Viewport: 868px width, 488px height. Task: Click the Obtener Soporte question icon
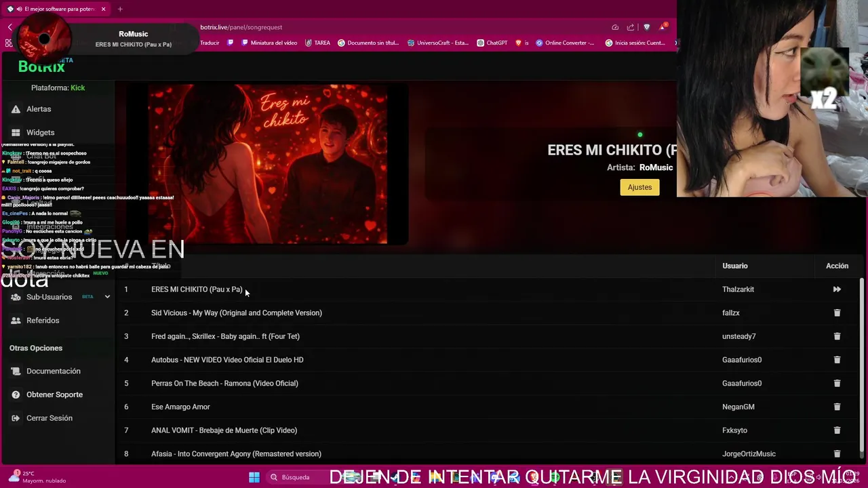(x=16, y=394)
